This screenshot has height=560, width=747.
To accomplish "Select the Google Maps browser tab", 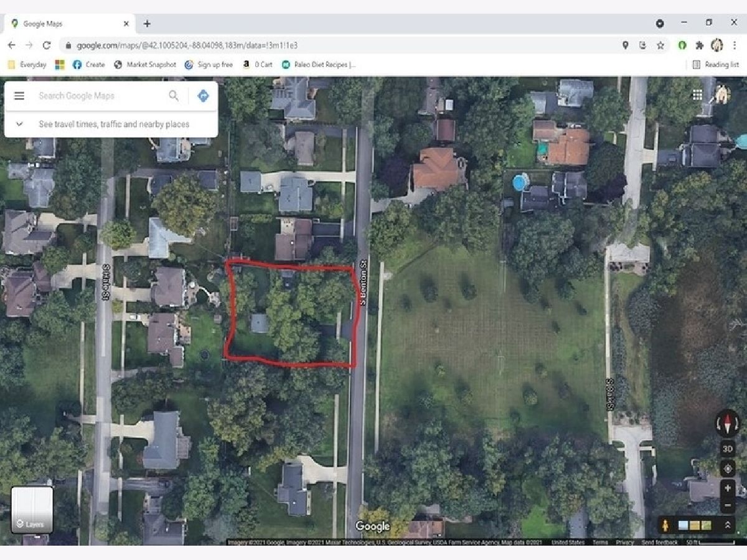I will point(68,24).
